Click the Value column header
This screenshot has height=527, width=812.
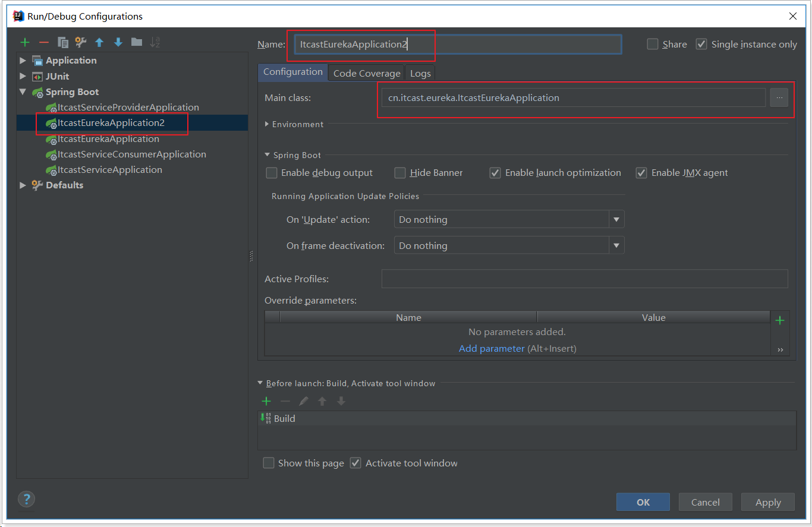[653, 318]
